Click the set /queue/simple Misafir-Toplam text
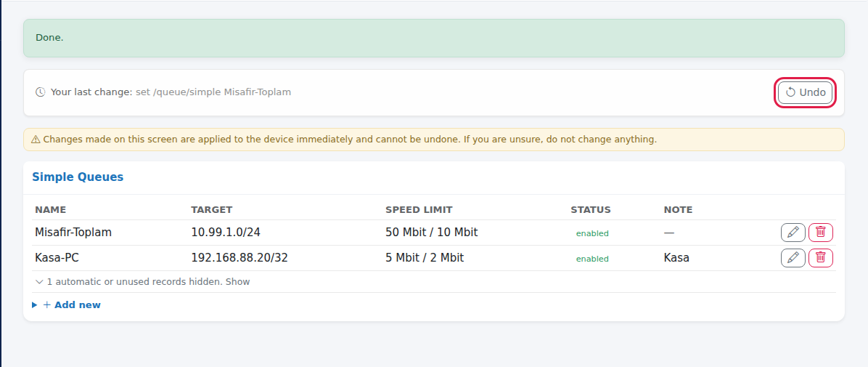This screenshot has width=868, height=367. pyautogui.click(x=213, y=92)
